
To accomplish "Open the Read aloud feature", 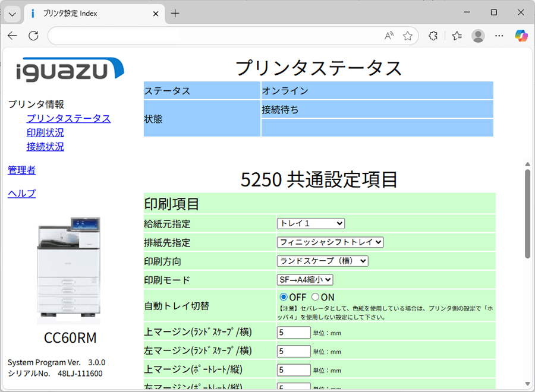I will tap(389, 36).
